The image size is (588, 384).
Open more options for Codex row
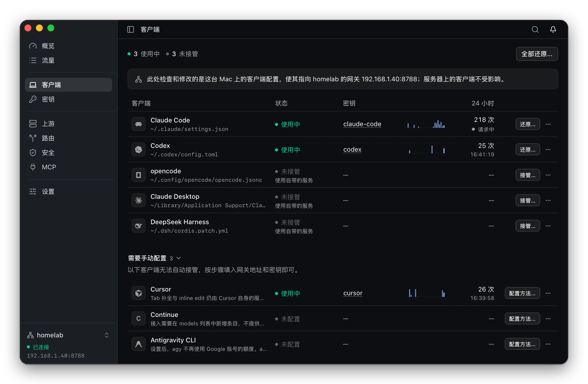click(548, 149)
